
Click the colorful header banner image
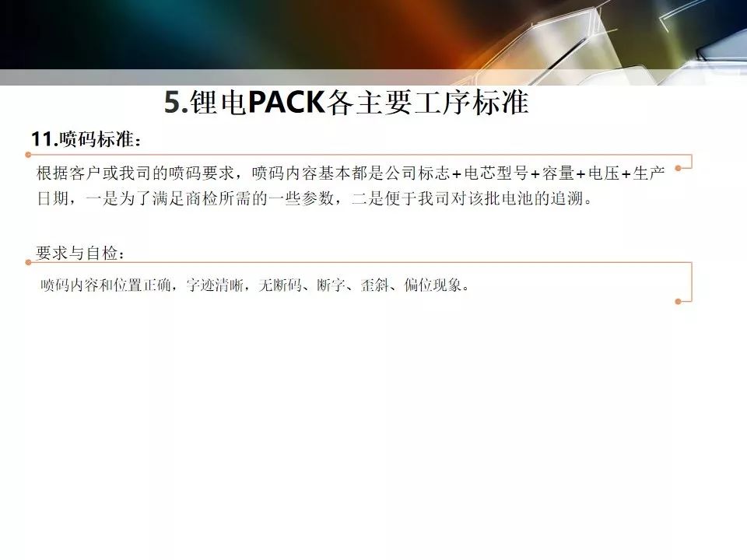tap(373, 35)
